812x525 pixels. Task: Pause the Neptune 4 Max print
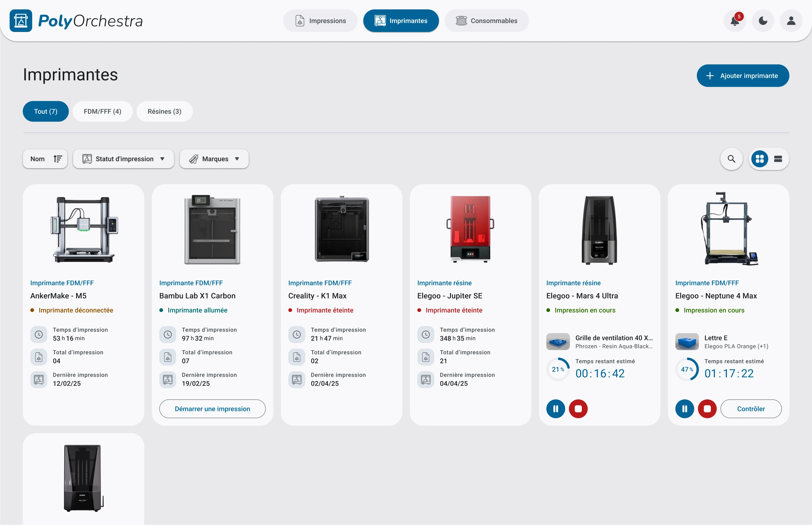click(x=685, y=409)
